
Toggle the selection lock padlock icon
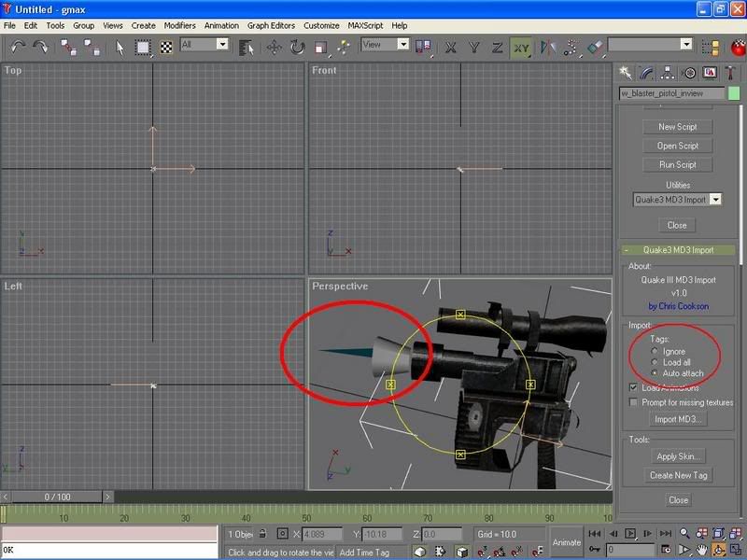tap(262, 534)
